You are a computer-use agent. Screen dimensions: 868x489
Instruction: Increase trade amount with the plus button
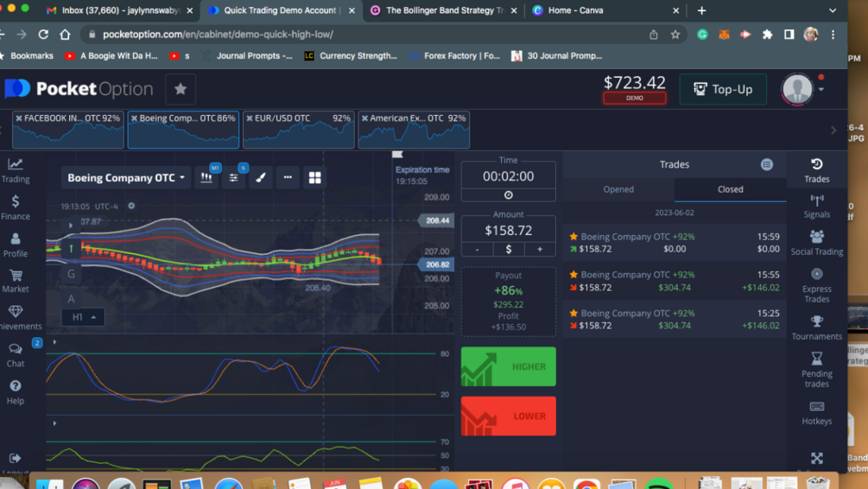click(540, 250)
